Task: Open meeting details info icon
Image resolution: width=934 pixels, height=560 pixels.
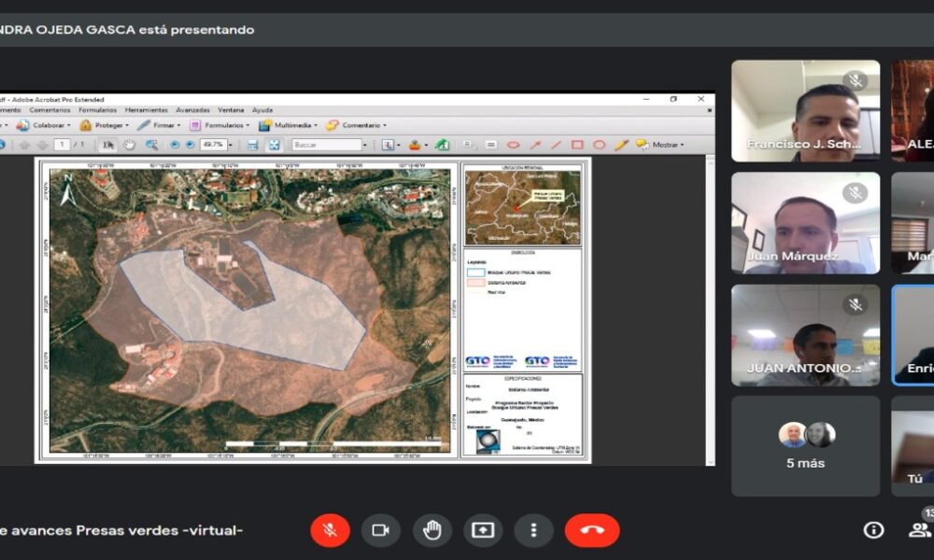Action: 873,530
